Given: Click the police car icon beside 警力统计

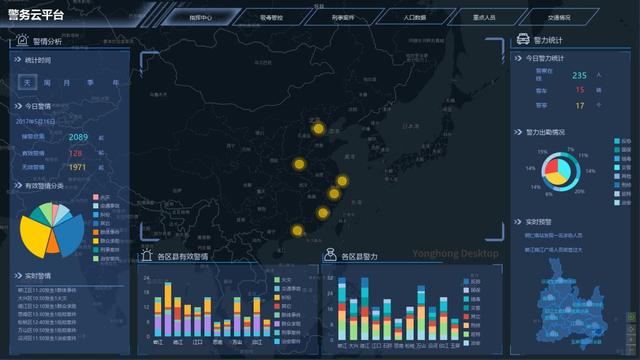Looking at the screenshot, I should (523, 39).
